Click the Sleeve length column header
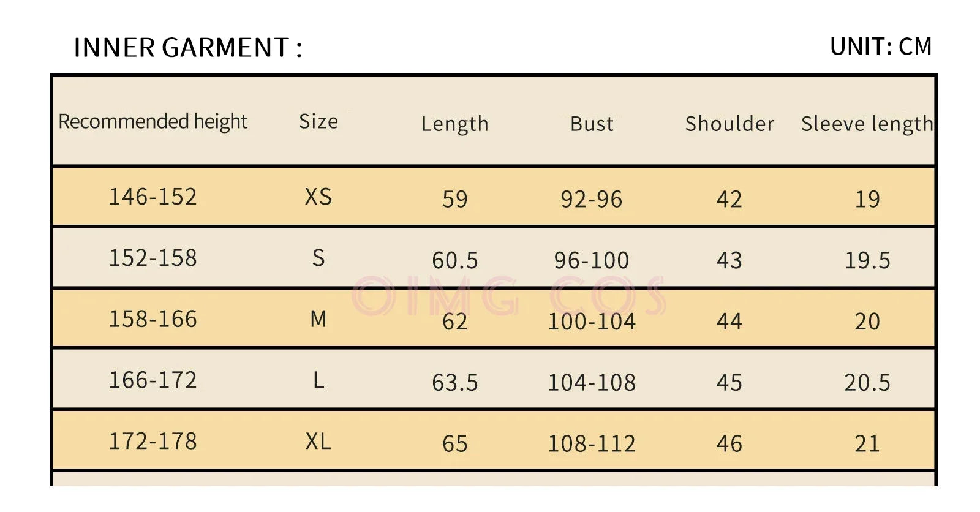This screenshot has height=512, width=980. pyautogui.click(x=867, y=124)
